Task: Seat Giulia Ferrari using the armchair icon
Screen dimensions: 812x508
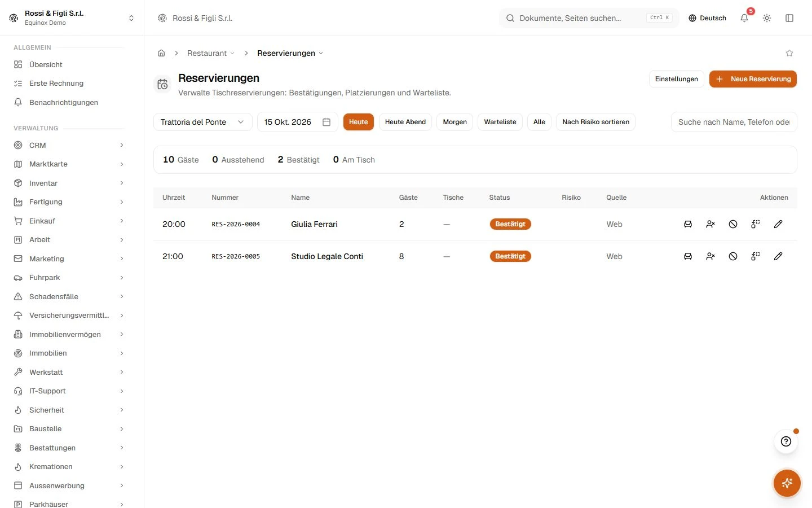Action: 688,224
